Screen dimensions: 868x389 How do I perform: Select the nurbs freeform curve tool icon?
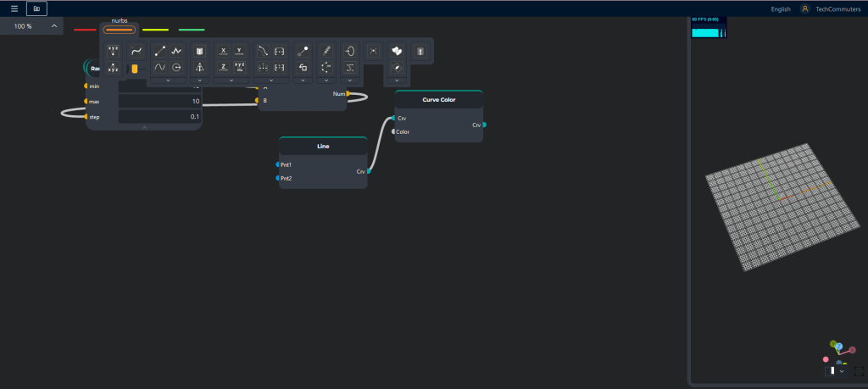[136, 52]
